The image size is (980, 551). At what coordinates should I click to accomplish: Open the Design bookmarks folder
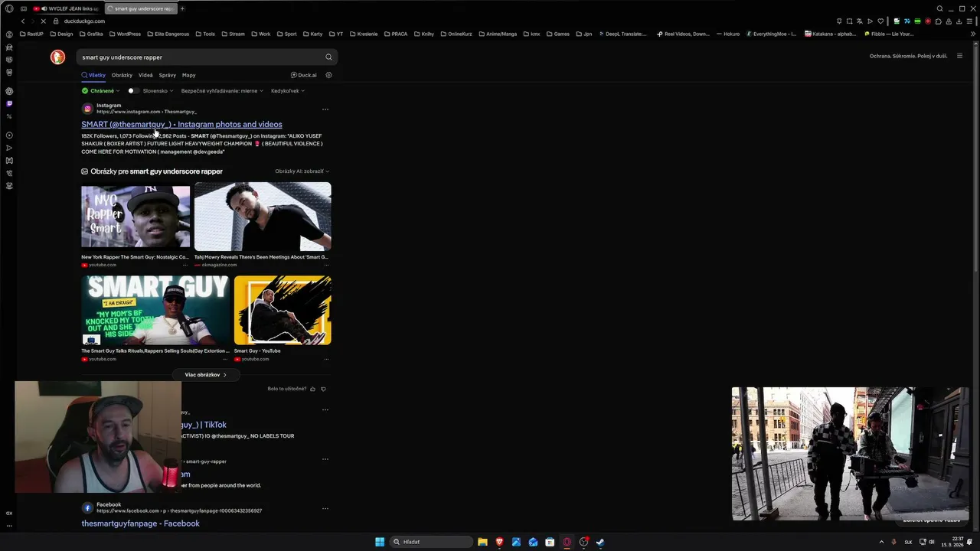[61, 34]
